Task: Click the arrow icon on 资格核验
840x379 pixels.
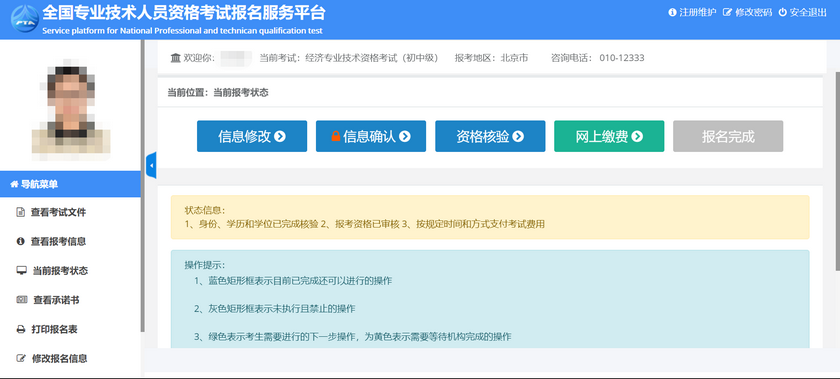Action: click(518, 137)
